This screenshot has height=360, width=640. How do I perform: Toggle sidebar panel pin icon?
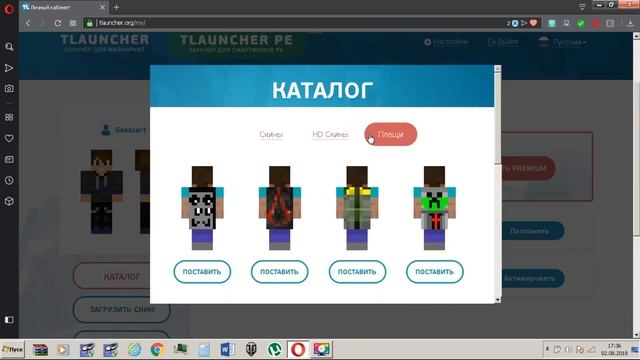click(9, 320)
